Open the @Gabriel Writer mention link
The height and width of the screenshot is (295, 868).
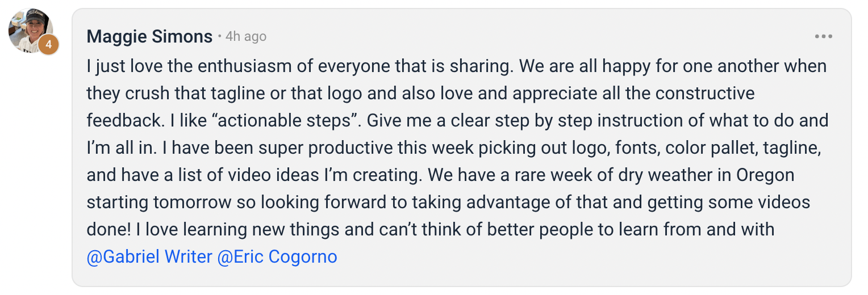(149, 257)
